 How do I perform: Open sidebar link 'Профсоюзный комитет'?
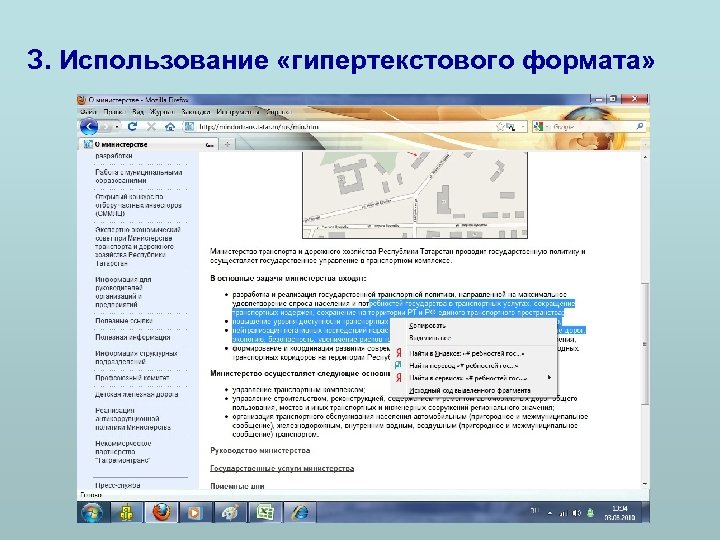pyautogui.click(x=132, y=377)
